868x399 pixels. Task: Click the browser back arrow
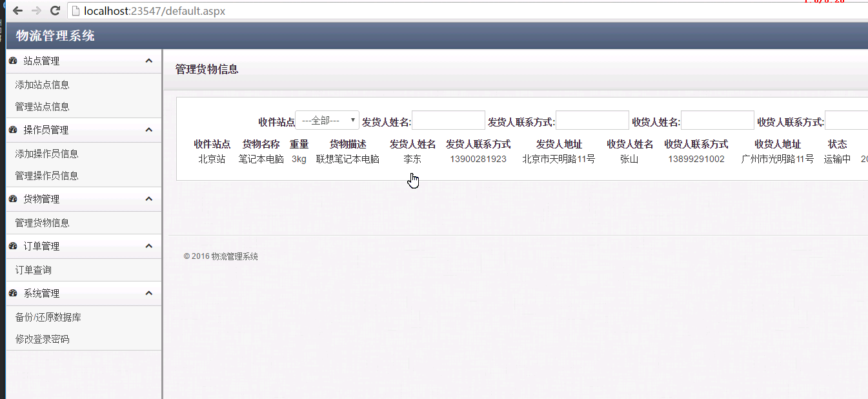click(x=17, y=11)
